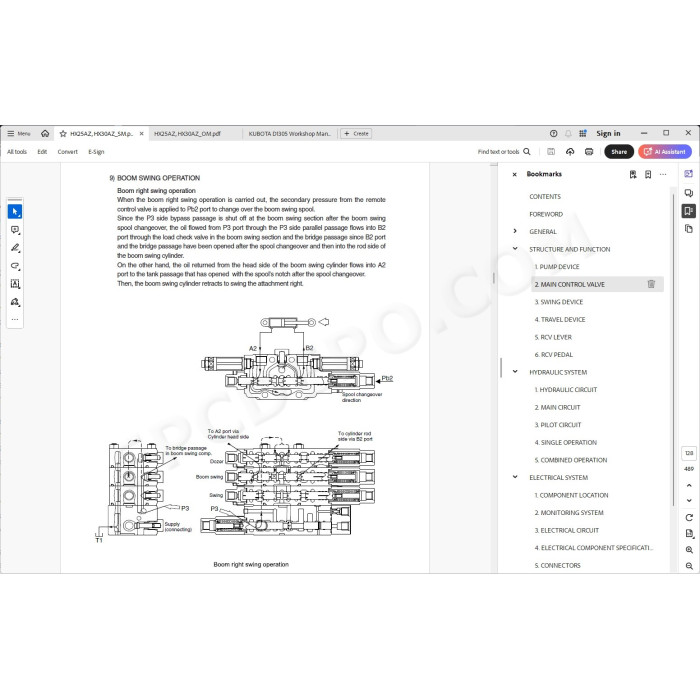
Task: Open All tools menu
Action: [17, 152]
